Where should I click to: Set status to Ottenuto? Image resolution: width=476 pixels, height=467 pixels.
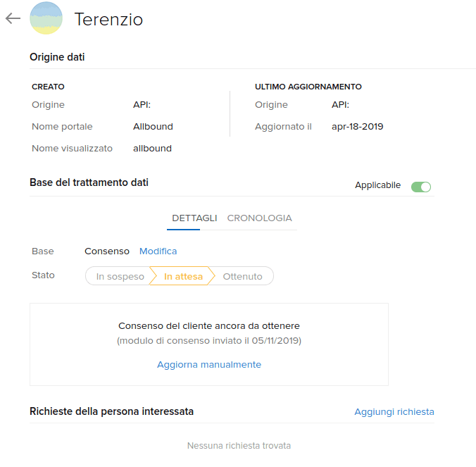(242, 277)
